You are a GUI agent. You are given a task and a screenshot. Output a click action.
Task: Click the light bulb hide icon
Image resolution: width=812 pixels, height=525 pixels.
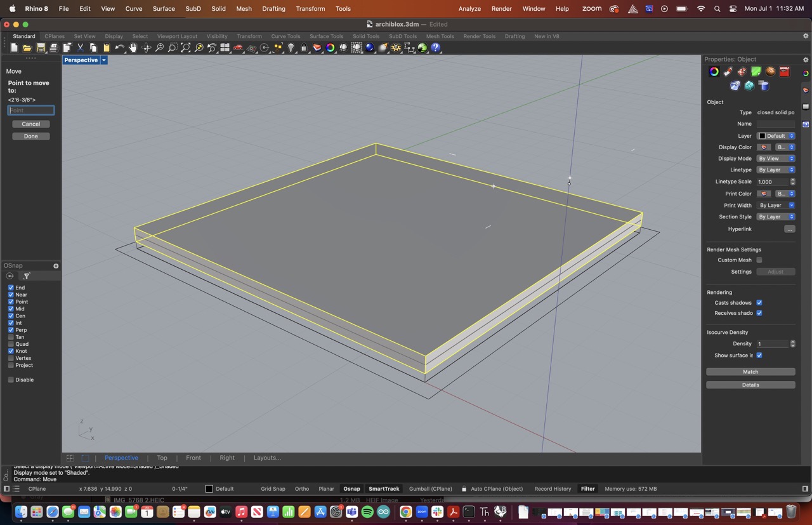(x=291, y=48)
